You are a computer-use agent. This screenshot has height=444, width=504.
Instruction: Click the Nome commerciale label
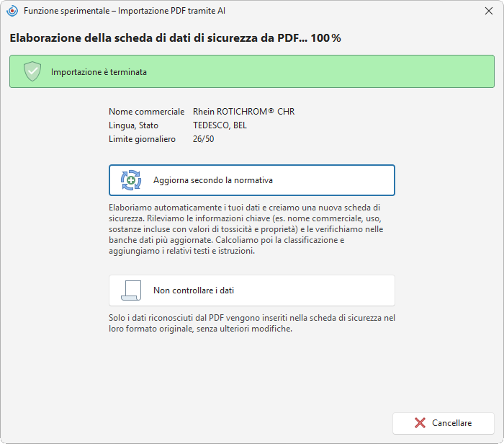pos(147,111)
